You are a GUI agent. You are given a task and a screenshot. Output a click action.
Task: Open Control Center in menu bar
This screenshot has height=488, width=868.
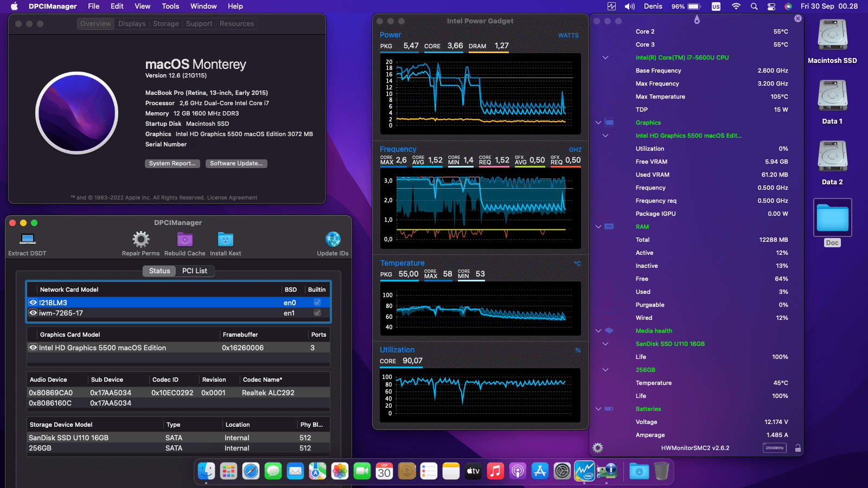coord(771,7)
